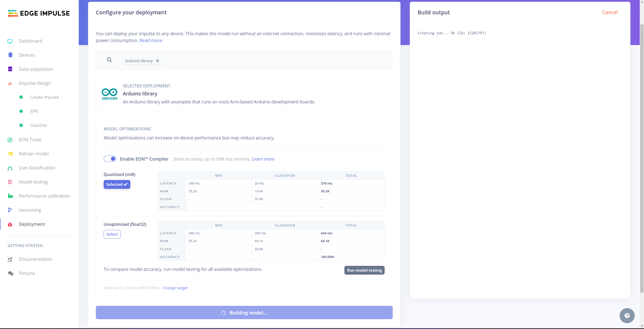Click green dot next to MFE
Screen dimensions: 644x329
tap(21, 111)
